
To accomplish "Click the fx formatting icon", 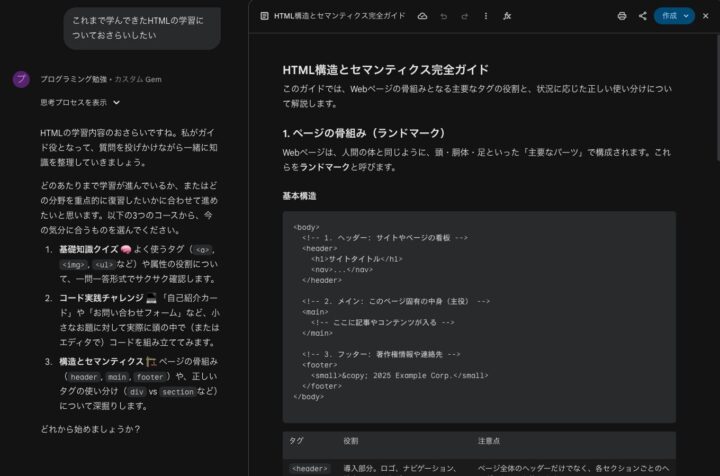I will tap(507, 16).
